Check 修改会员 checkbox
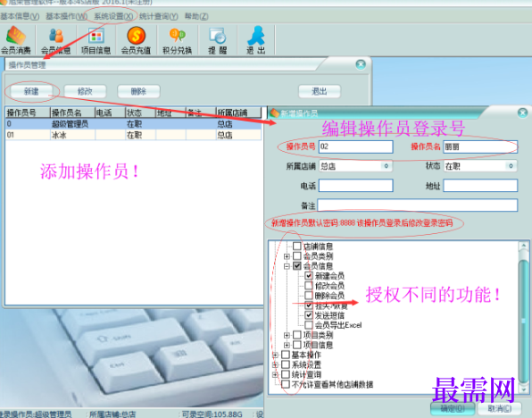 click(x=309, y=285)
